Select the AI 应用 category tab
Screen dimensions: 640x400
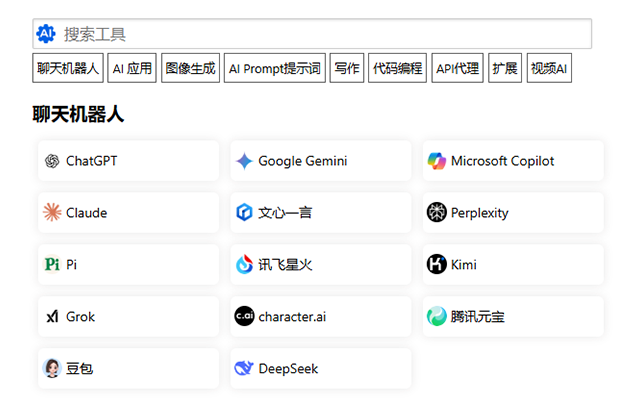(x=132, y=68)
